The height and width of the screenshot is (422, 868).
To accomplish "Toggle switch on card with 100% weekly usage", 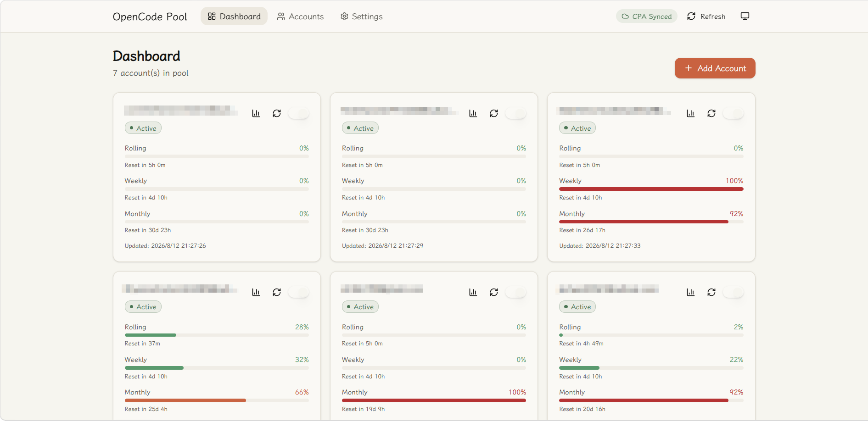I will coord(734,113).
